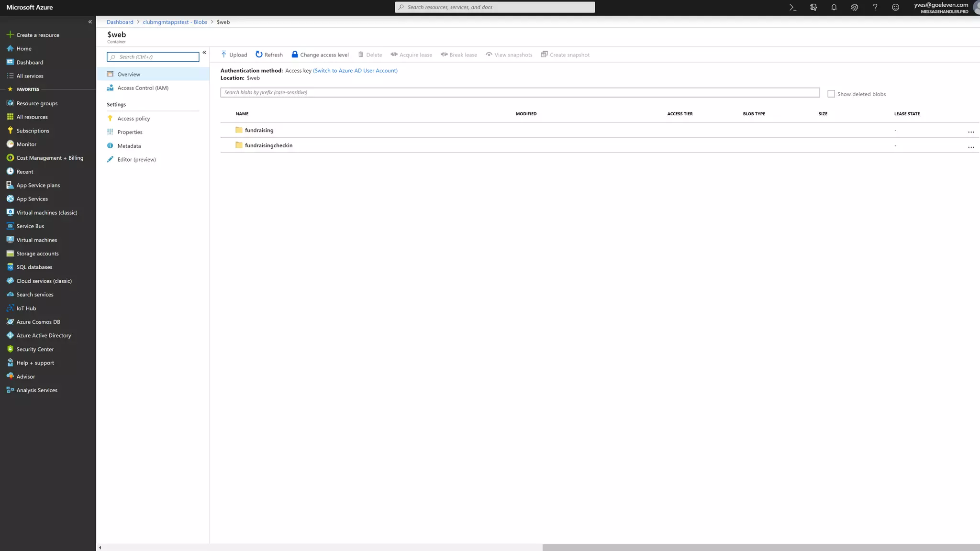Open directory and subscription filter icon
The image size is (980, 551).
pos(813,7)
